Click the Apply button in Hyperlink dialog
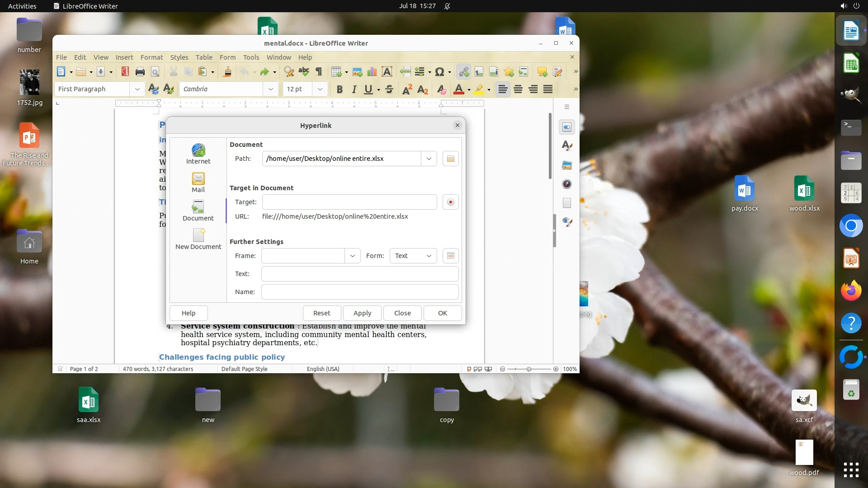This screenshot has height=488, width=868. tap(362, 313)
